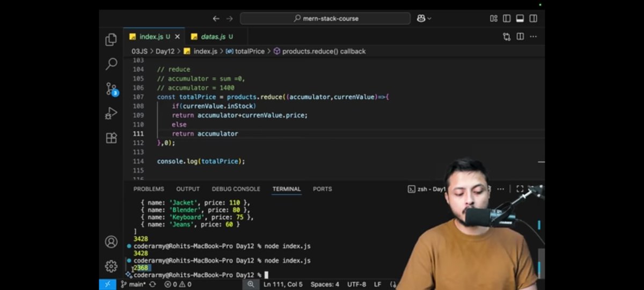
Task: Select the totalPrice breadcrumb symbol
Action: coord(245,51)
